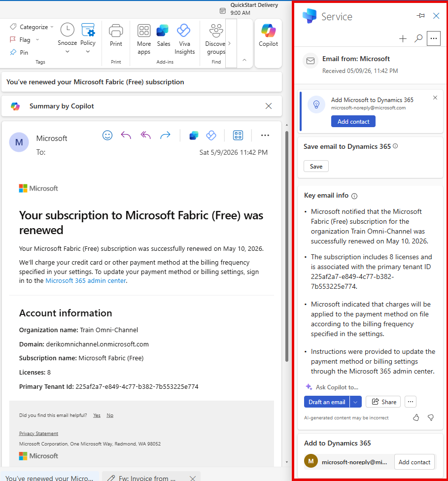This screenshot has height=481, width=448.
Task: Click info icon beside Save email to Dynamics 365
Action: pyautogui.click(x=395, y=146)
